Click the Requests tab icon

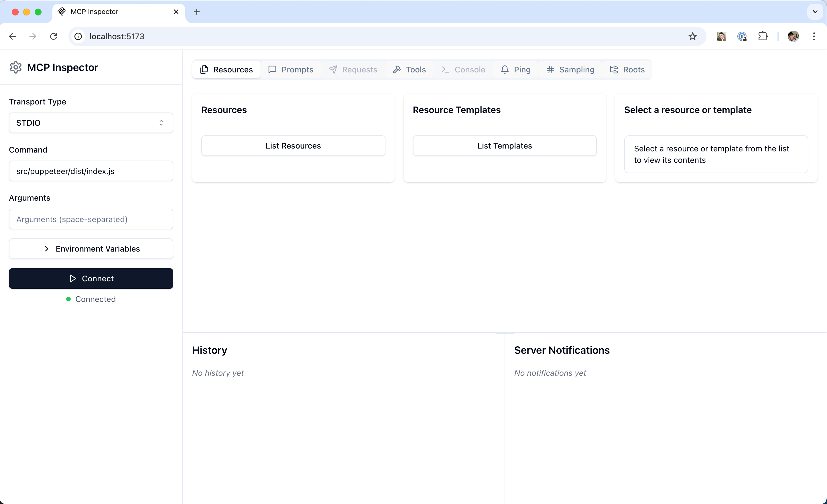[332, 70]
